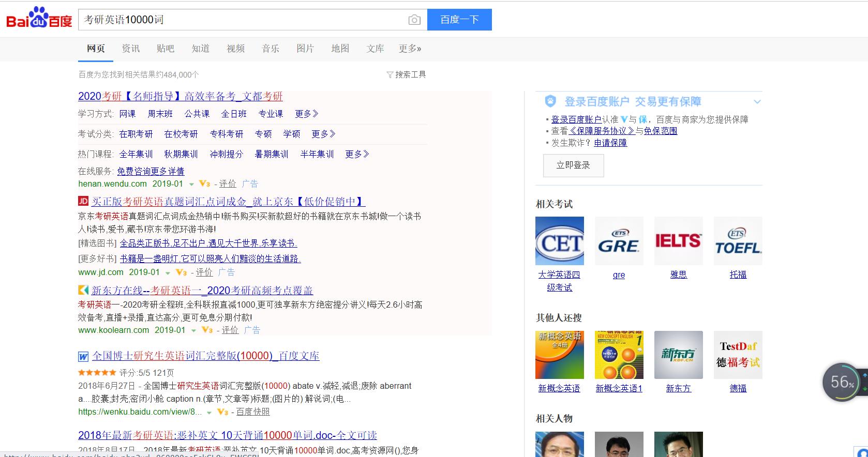Click the 新东方 logo thumbnail

click(x=679, y=355)
